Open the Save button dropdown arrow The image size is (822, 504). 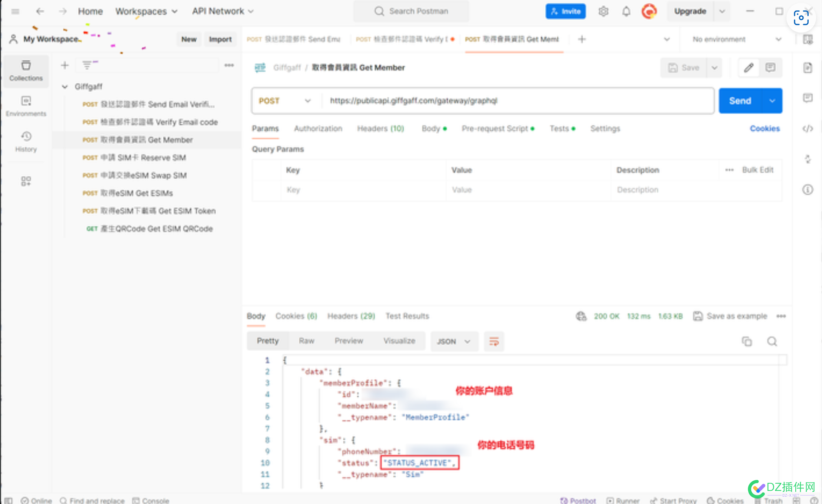tap(714, 68)
